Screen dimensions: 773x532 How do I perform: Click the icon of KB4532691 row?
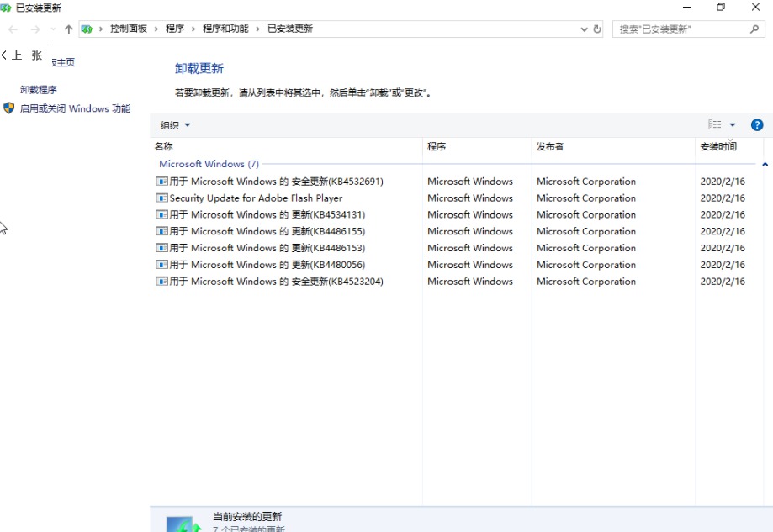coord(161,182)
